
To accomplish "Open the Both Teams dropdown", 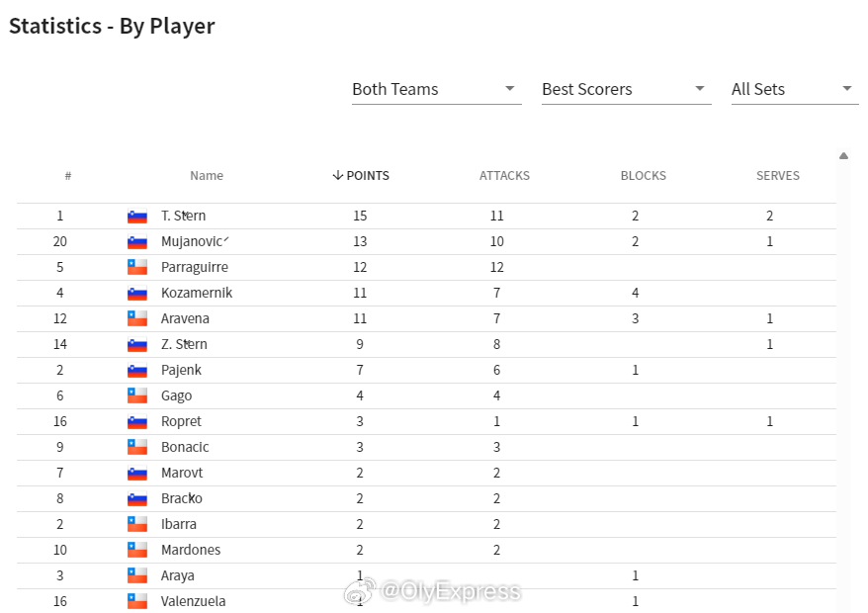I will pyautogui.click(x=437, y=90).
